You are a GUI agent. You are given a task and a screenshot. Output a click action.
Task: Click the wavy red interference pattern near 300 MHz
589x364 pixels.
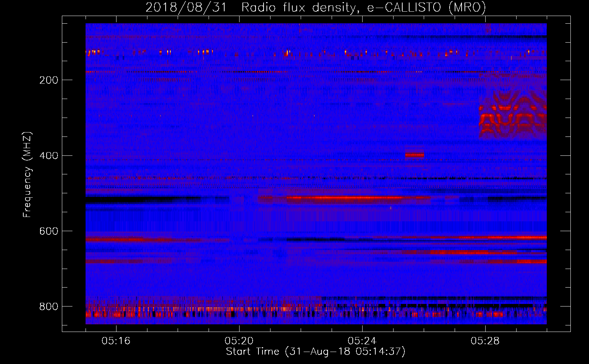pos(513,115)
